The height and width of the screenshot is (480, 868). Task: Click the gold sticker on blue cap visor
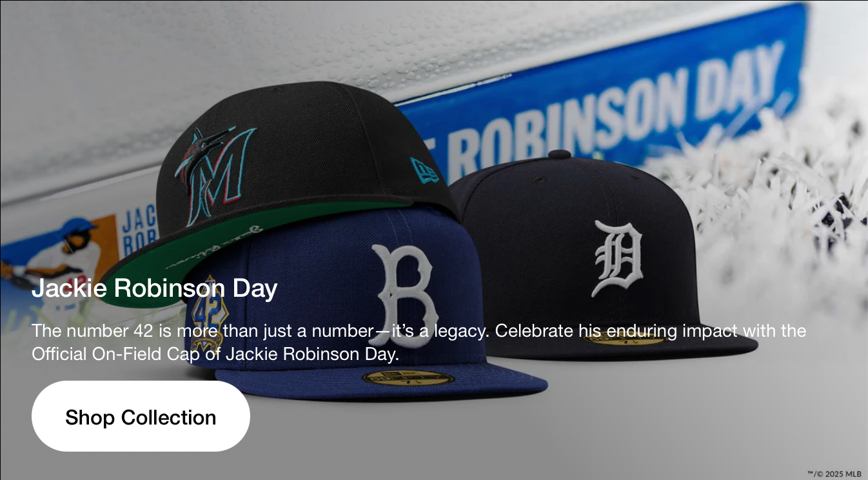coord(408,378)
